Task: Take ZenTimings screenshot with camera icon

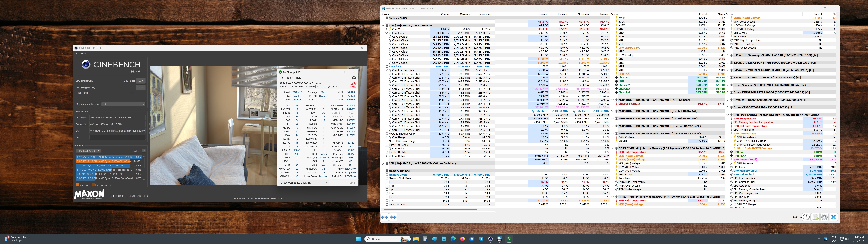Action: click(354, 78)
